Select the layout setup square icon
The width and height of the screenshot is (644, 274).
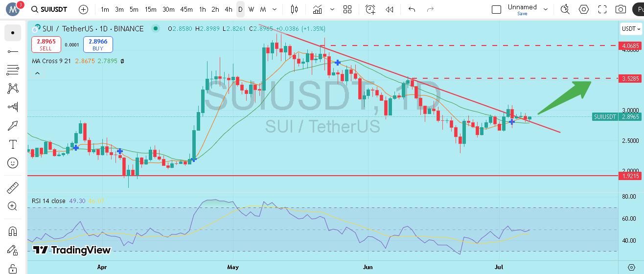click(496, 9)
